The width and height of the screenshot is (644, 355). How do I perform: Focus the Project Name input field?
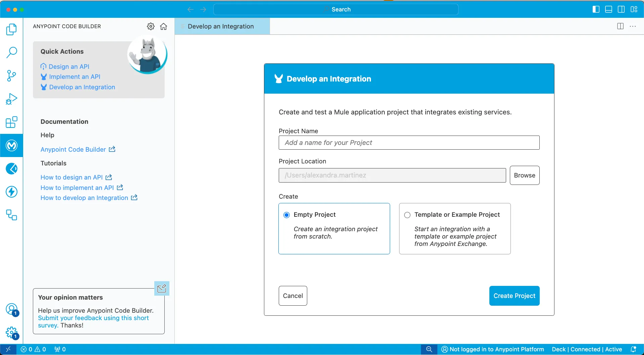[409, 143]
